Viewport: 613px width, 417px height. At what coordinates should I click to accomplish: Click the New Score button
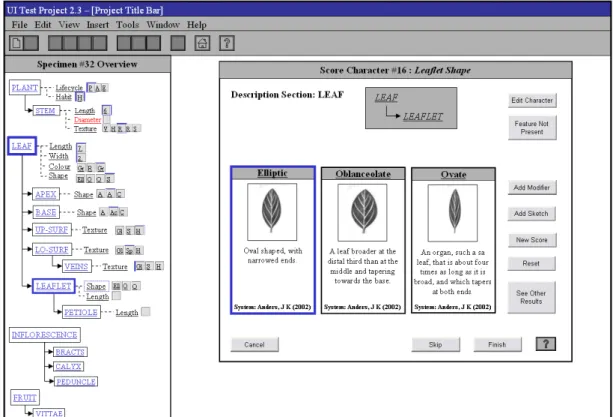tap(532, 240)
